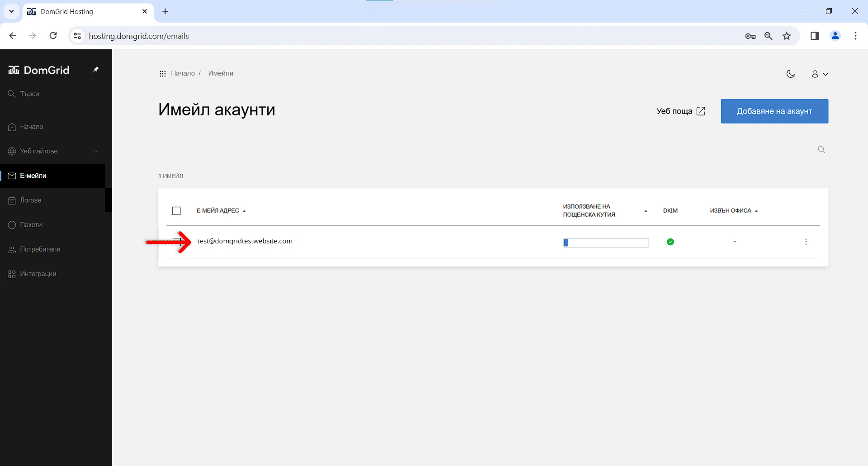
Task: Sort by Е-МЕЙЛ АДРЕС column
Action: 221,211
